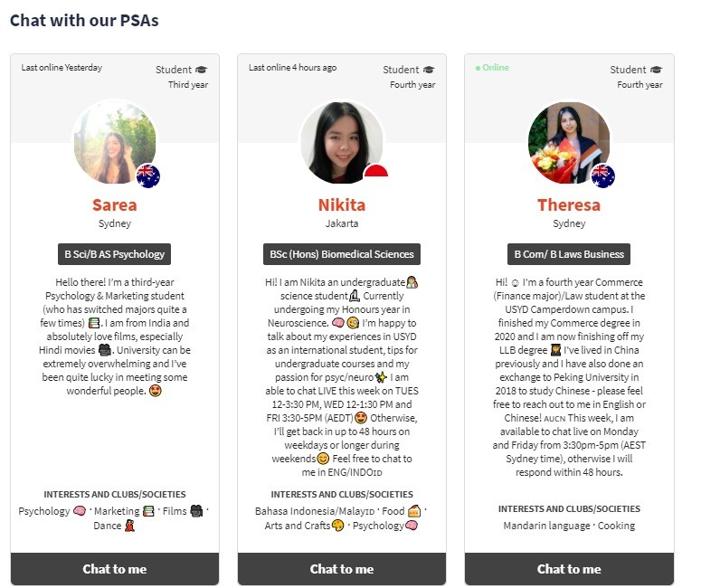Click the brain emoji beside Sarea's Psychology interest
Image resolution: width=701 pixels, height=588 pixels.
(80, 510)
